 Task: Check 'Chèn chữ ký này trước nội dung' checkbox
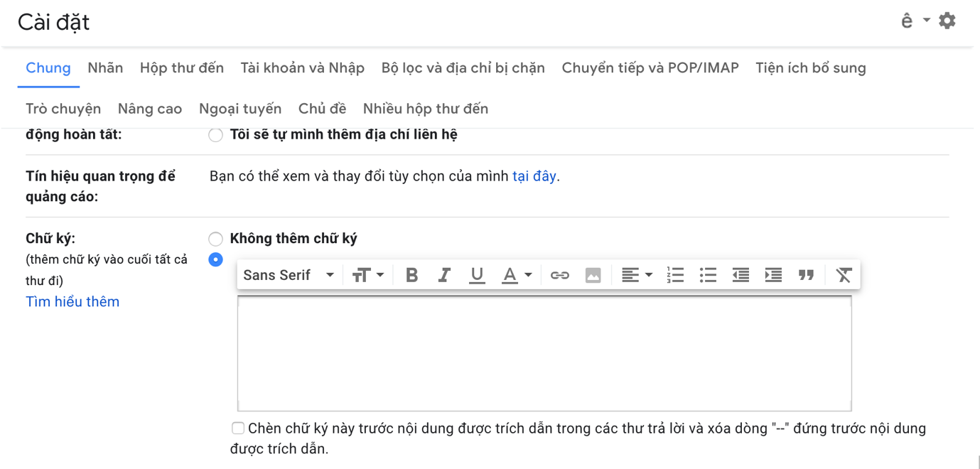(238, 428)
